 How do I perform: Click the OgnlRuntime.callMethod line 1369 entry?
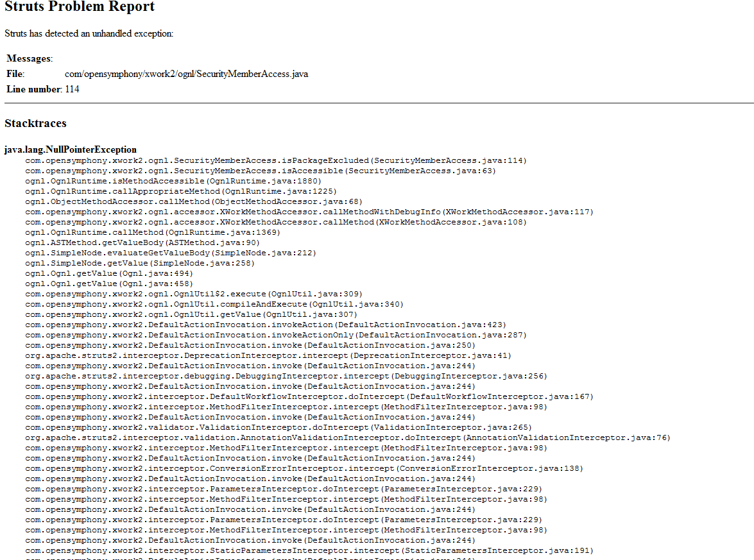(x=153, y=232)
